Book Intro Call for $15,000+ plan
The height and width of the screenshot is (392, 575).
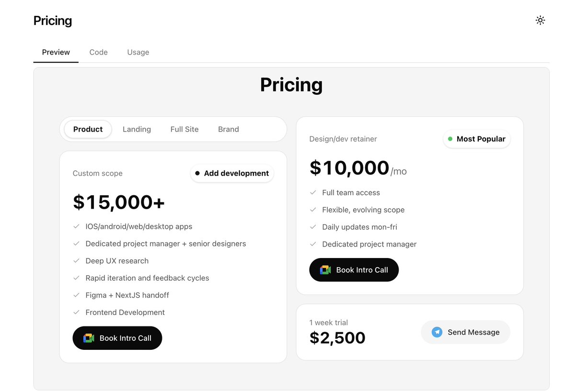point(117,338)
